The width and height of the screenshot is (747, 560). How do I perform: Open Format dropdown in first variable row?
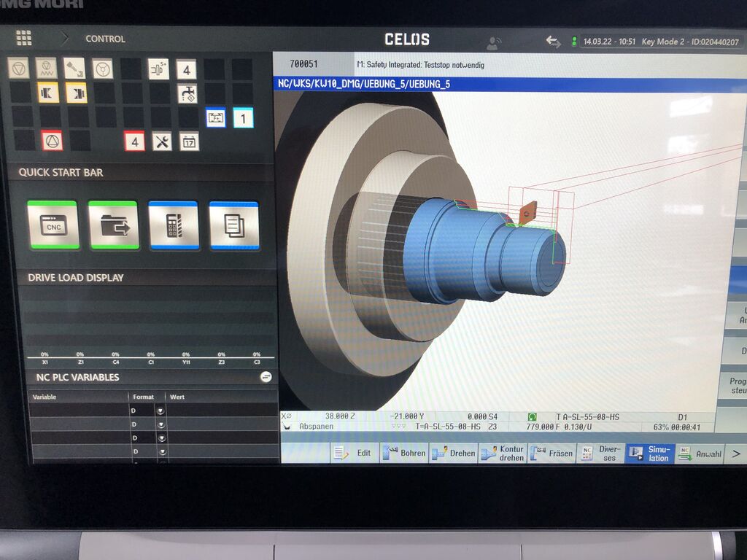pos(160,411)
